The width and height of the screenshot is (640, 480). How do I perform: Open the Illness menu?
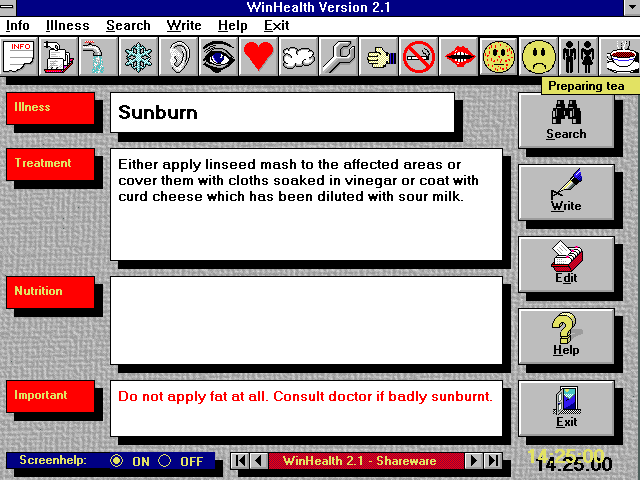tap(67, 25)
